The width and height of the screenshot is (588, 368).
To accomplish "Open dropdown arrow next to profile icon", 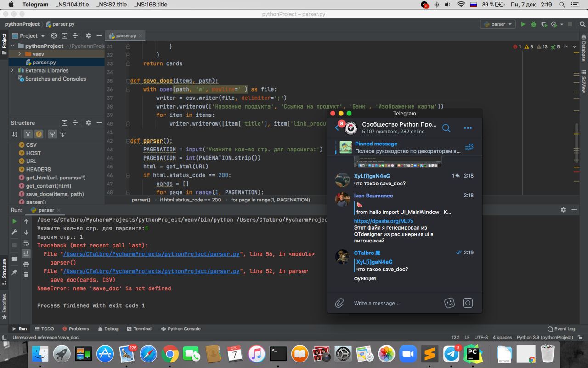I will 561,24.
